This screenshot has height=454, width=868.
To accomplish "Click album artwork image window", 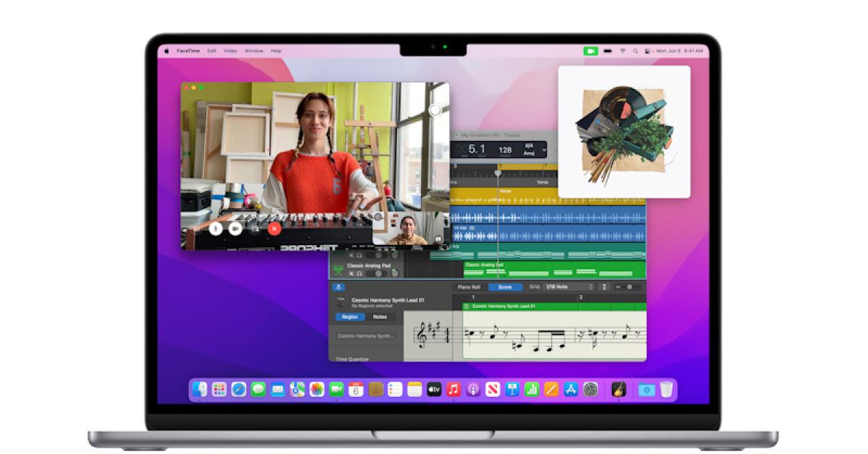I will tap(624, 132).
